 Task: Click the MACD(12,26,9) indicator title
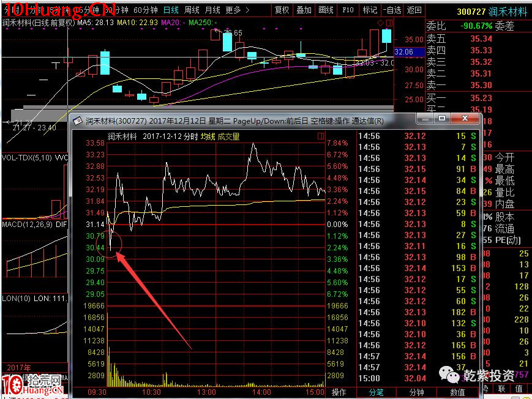(27, 225)
